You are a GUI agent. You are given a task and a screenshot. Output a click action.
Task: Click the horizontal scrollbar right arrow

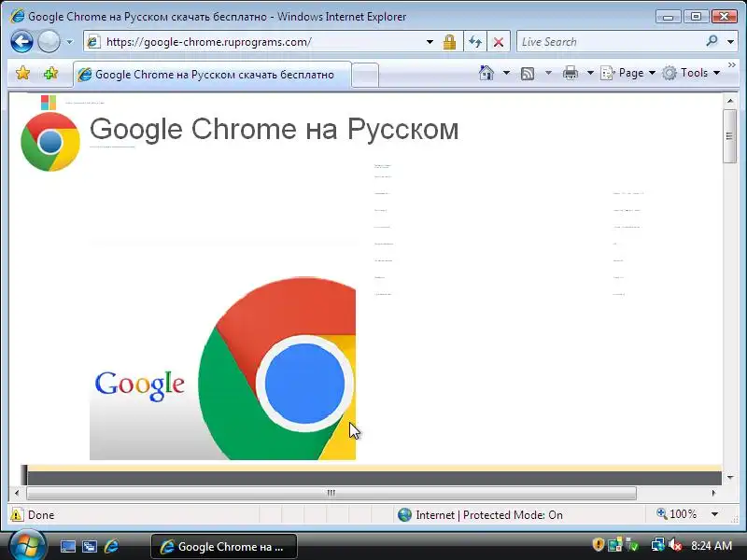(x=713, y=493)
